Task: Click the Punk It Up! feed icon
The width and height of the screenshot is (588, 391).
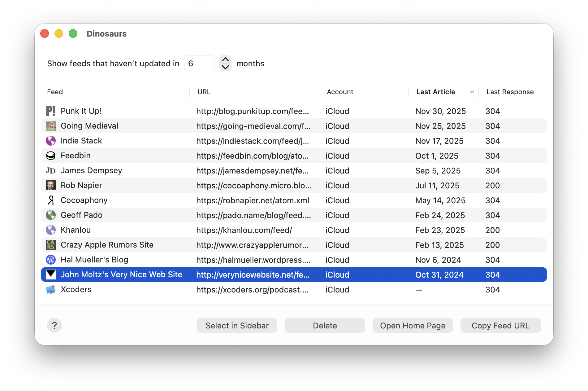Action: [x=51, y=111]
